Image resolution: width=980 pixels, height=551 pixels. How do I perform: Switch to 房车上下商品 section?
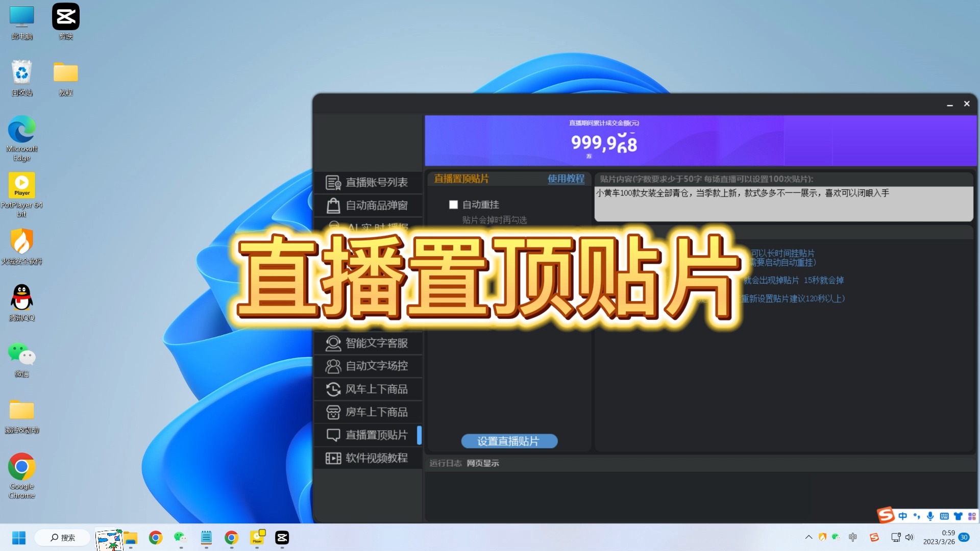click(367, 412)
